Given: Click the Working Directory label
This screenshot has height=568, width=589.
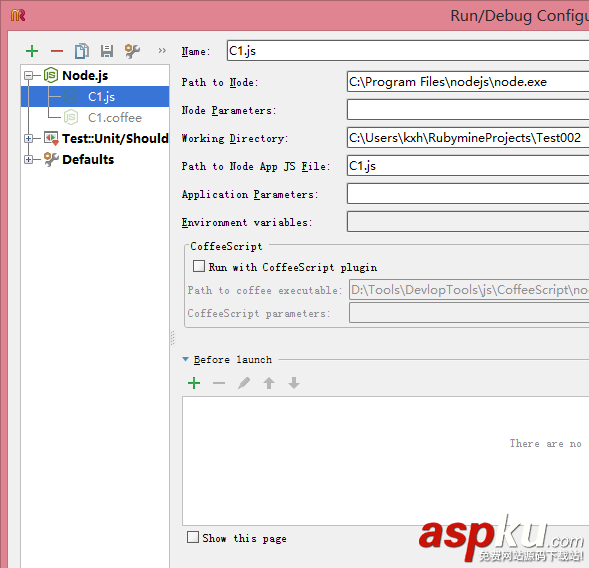Looking at the screenshot, I should [x=234, y=138].
